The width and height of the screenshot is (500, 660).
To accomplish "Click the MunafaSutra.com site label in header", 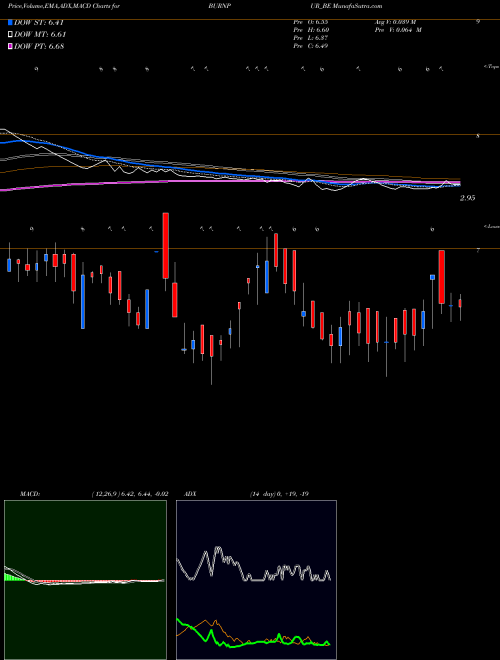I will tap(357, 6).
